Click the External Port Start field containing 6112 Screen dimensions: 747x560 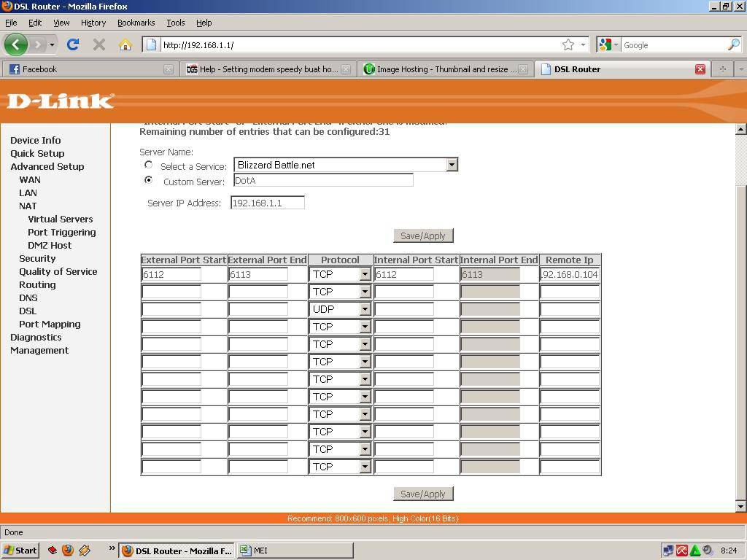click(171, 274)
